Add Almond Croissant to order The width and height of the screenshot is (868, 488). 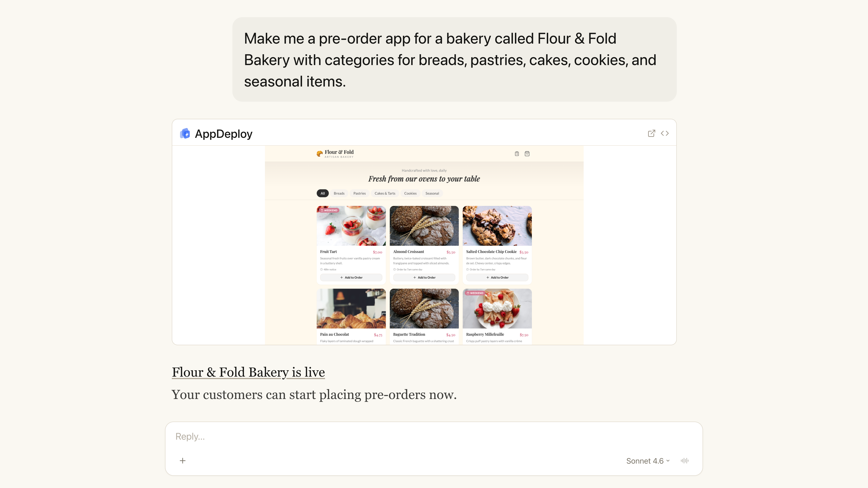point(424,277)
